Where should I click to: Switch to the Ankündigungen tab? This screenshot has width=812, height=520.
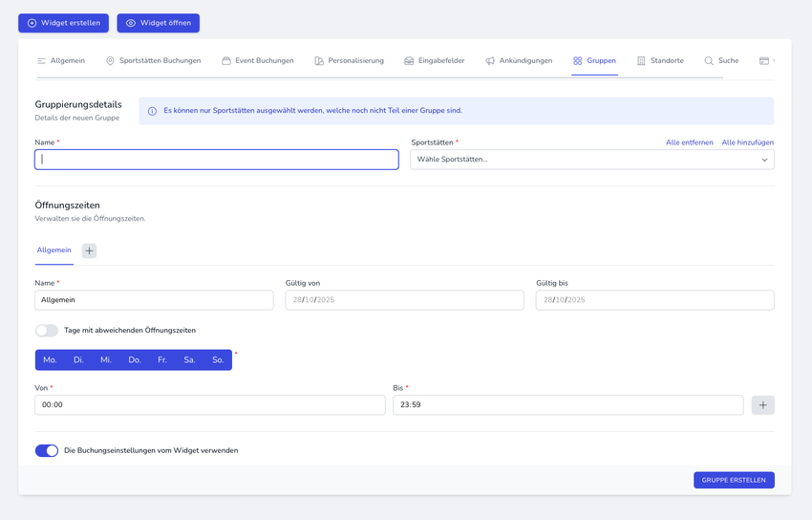coord(519,61)
